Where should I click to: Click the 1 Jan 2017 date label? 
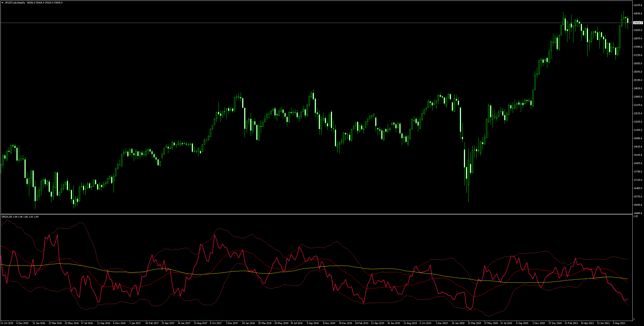click(x=135, y=323)
